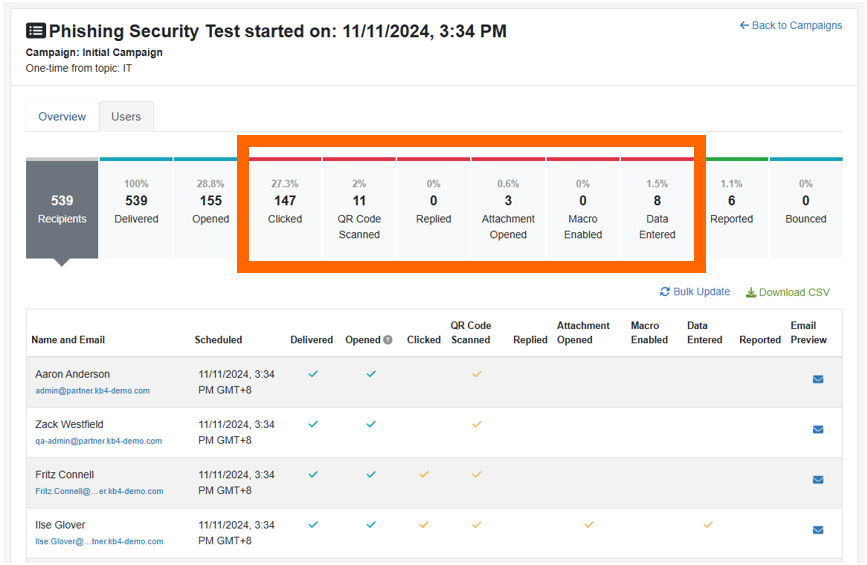Image resolution: width=867 pixels, height=565 pixels.
Task: Select the name Aaron Anderson
Action: click(72, 374)
